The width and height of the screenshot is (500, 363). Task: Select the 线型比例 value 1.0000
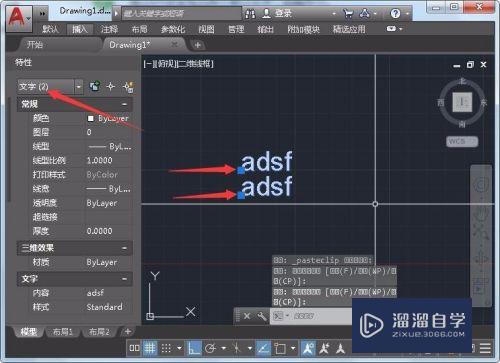(x=99, y=160)
